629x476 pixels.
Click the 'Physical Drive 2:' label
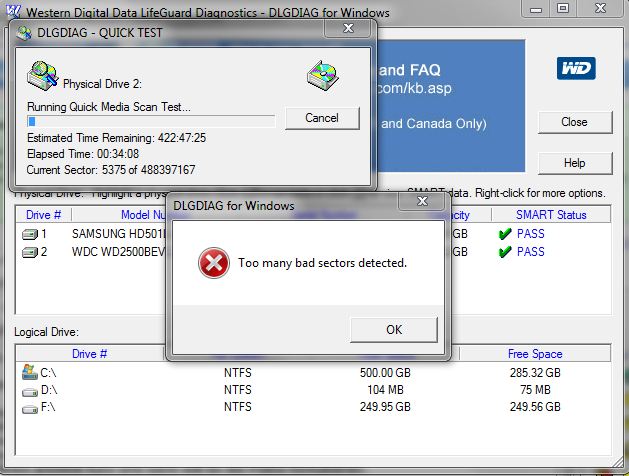point(102,84)
